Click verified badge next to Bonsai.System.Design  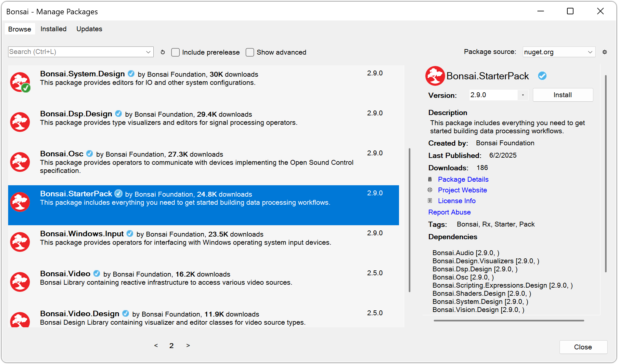pyautogui.click(x=131, y=74)
